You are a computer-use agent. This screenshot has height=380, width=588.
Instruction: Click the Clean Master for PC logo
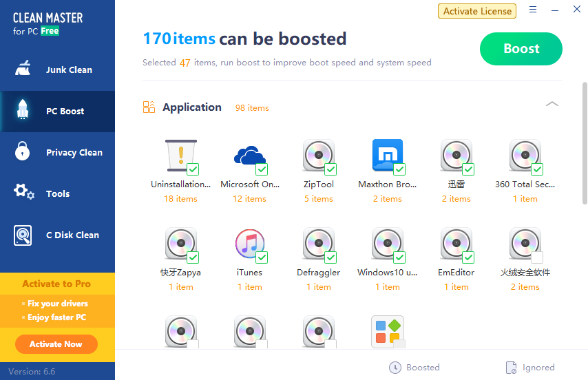point(48,23)
